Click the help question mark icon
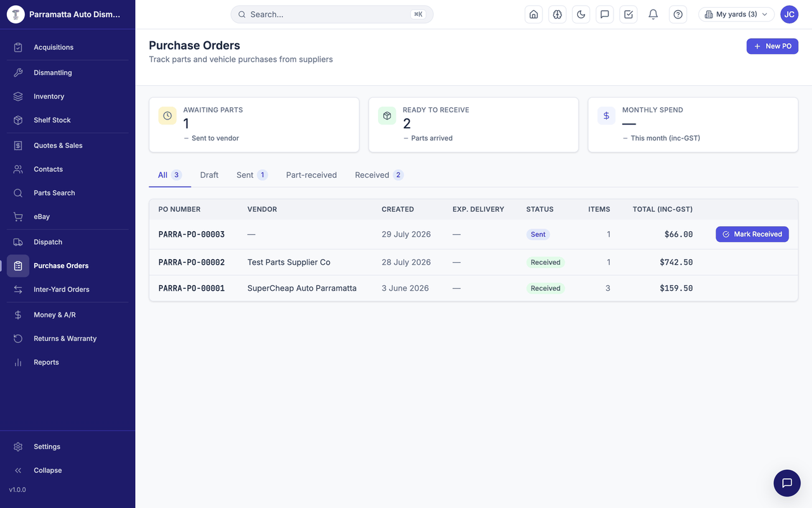 coord(678,14)
